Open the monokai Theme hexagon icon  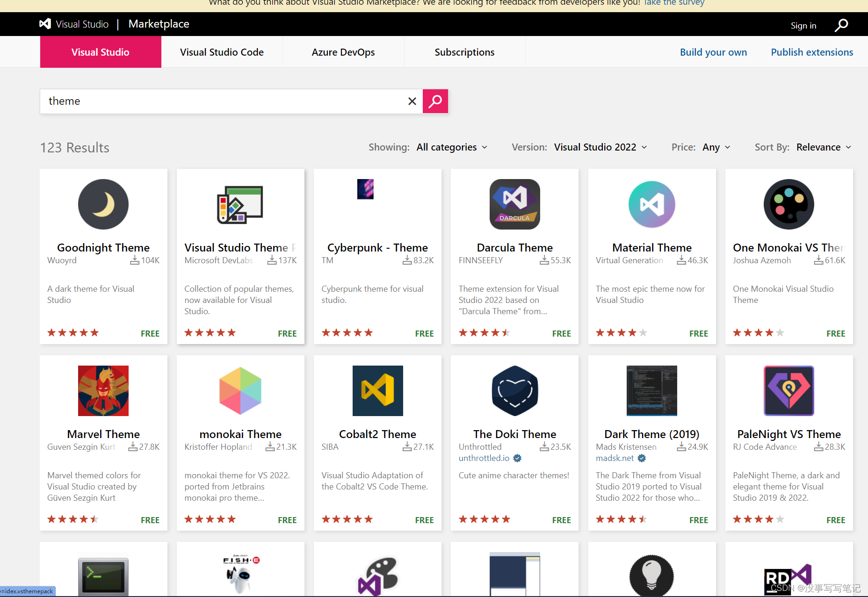(x=240, y=391)
